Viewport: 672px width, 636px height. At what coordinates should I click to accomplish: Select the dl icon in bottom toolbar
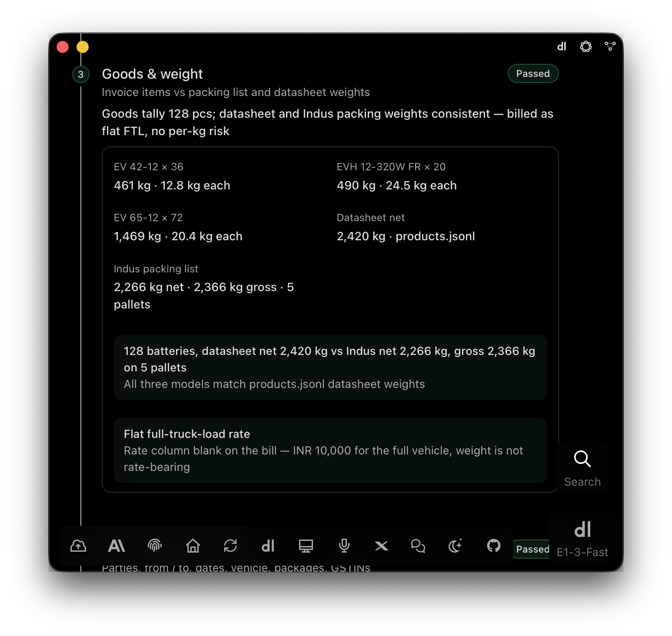pyautogui.click(x=268, y=546)
